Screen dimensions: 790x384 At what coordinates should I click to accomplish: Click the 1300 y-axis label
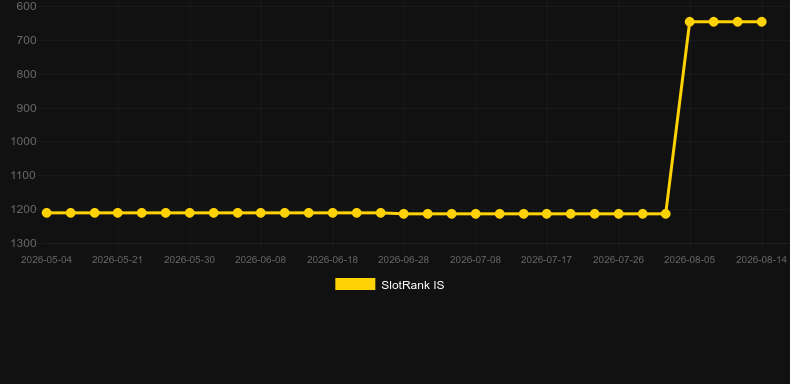24,243
